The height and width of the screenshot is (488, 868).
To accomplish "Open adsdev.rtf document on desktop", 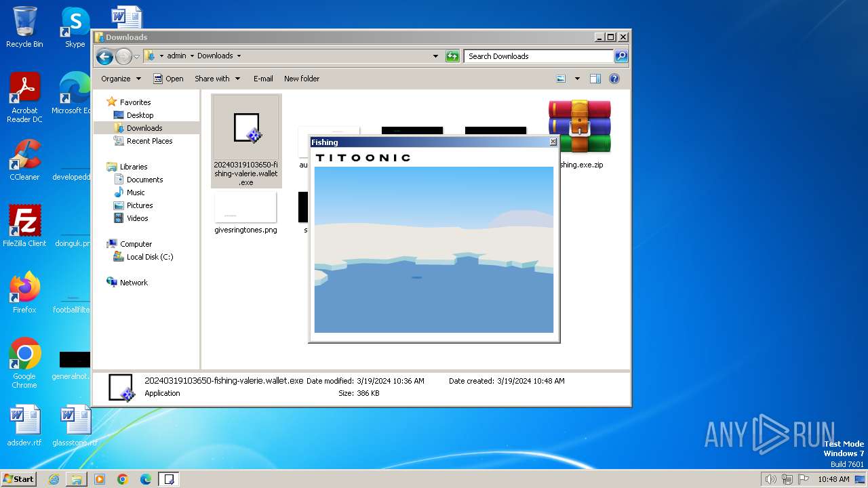I will coord(24,426).
